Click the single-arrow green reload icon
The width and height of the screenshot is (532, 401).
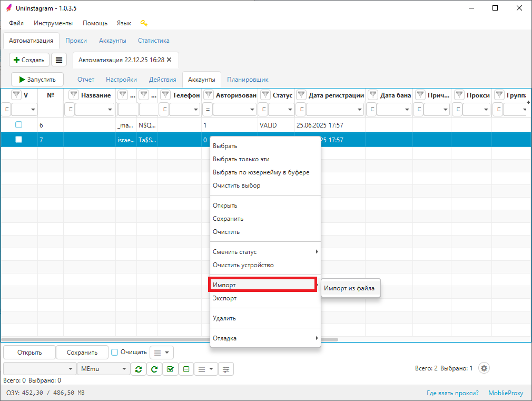coord(154,369)
